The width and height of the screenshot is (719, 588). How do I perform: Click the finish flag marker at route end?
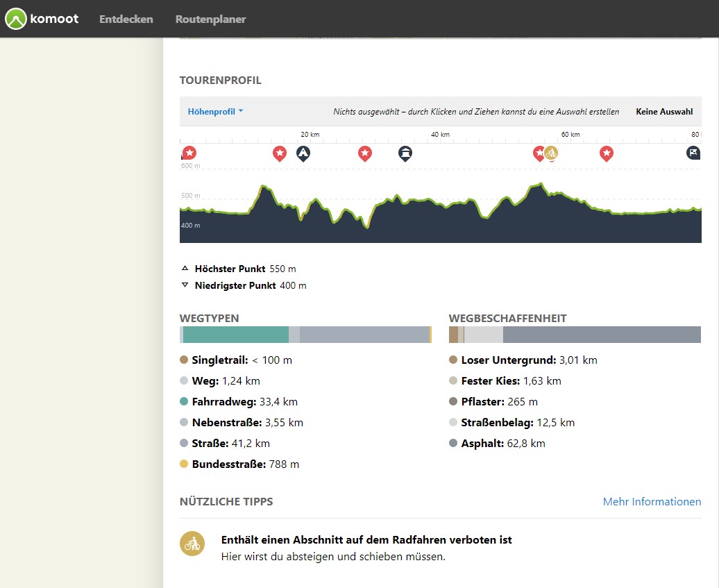coord(693,153)
